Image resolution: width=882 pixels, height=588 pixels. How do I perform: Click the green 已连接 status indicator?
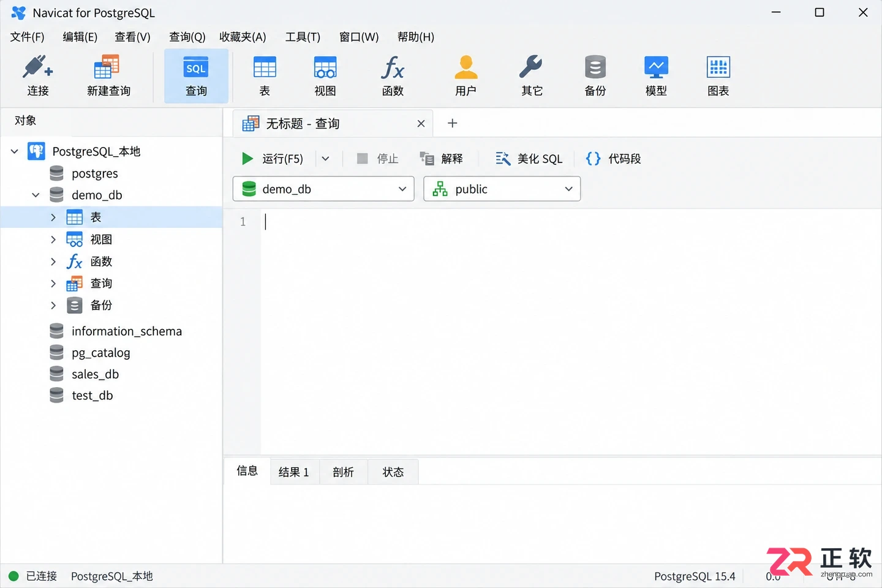pyautogui.click(x=13, y=576)
